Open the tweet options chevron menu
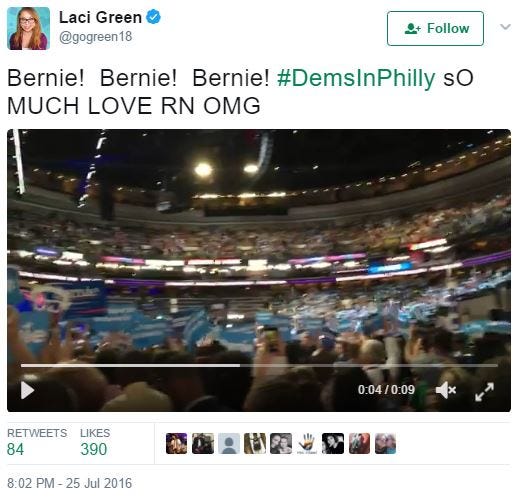The height and width of the screenshot is (500, 518). pos(505,27)
